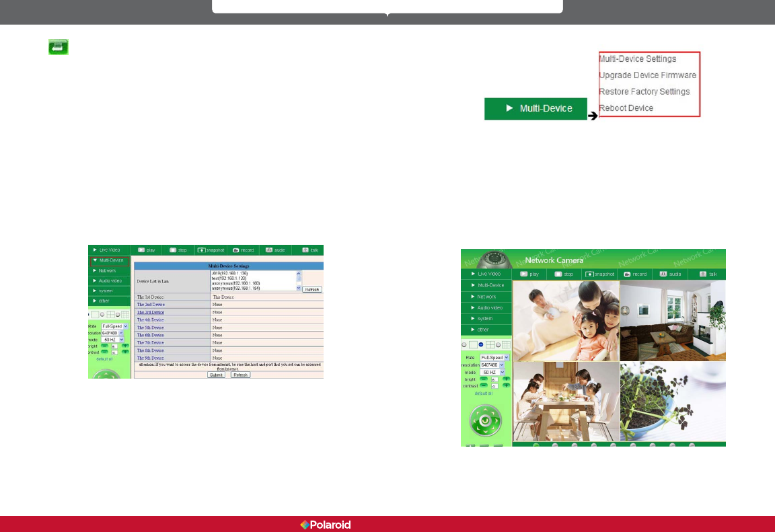Click snapshot icon in the Multi-Device Settings screenshot
This screenshot has width=775, height=532.
pos(201,250)
